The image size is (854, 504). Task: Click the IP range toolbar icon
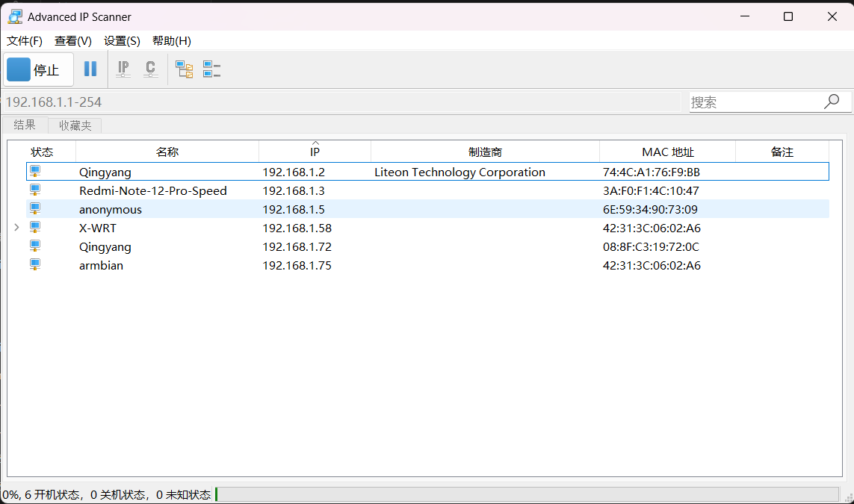[123, 69]
